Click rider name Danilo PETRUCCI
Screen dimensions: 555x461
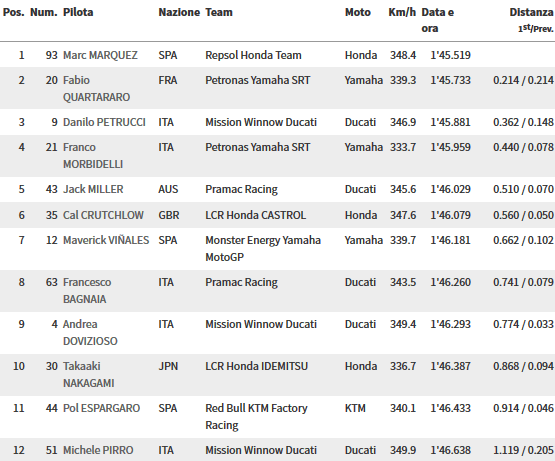tap(104, 122)
